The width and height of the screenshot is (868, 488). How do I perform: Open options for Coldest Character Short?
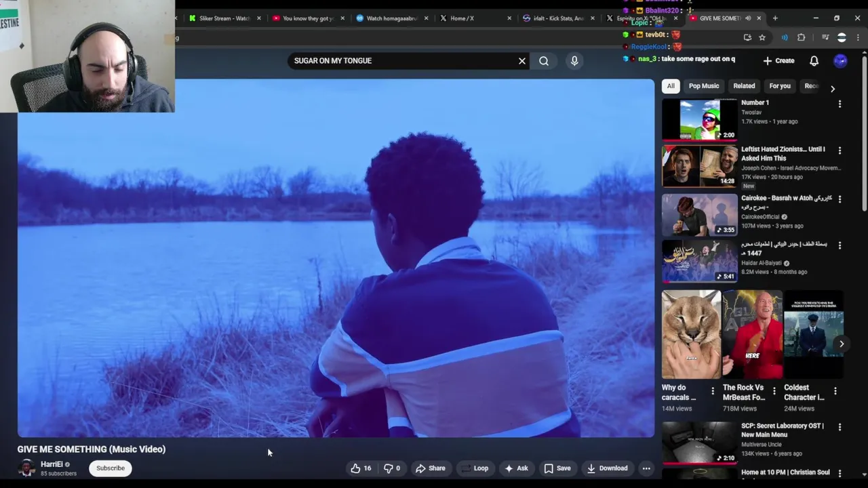[x=835, y=391]
